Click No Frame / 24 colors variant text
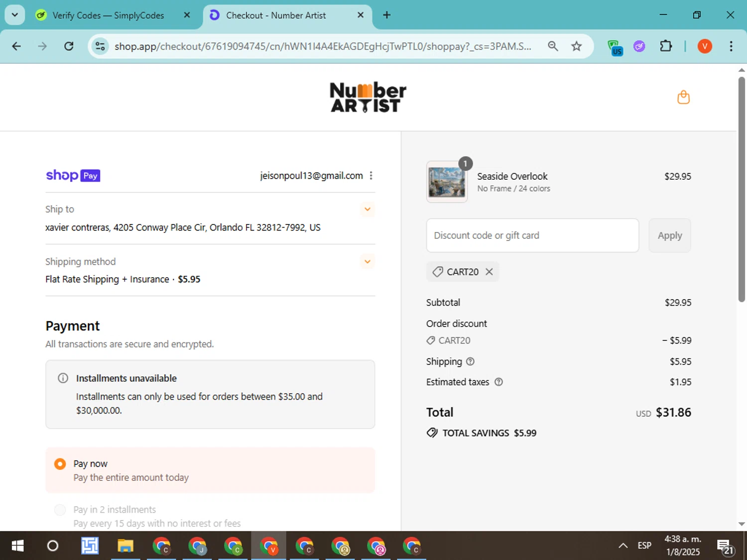Viewport: 747px width, 560px height. coord(513,189)
